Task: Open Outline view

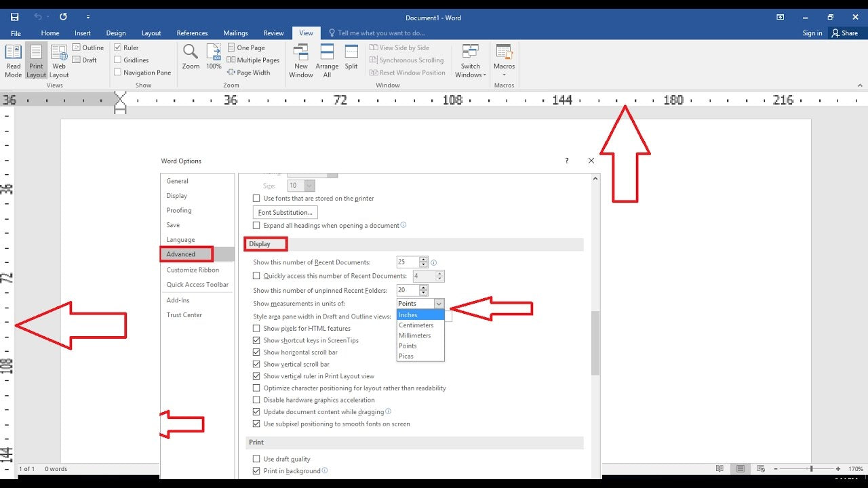Action: [x=87, y=47]
